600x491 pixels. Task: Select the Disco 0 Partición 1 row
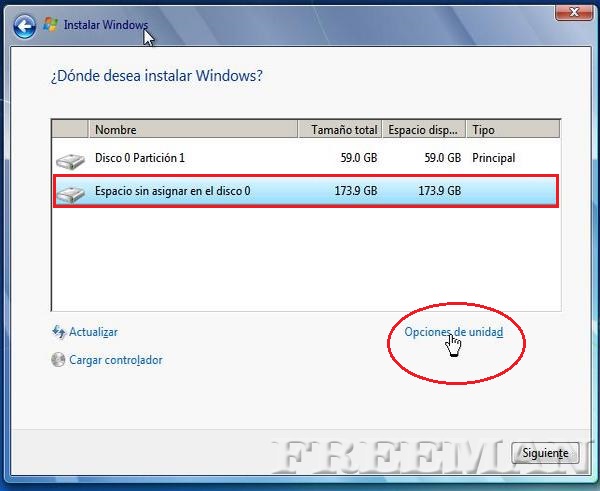pyautogui.click(x=306, y=158)
